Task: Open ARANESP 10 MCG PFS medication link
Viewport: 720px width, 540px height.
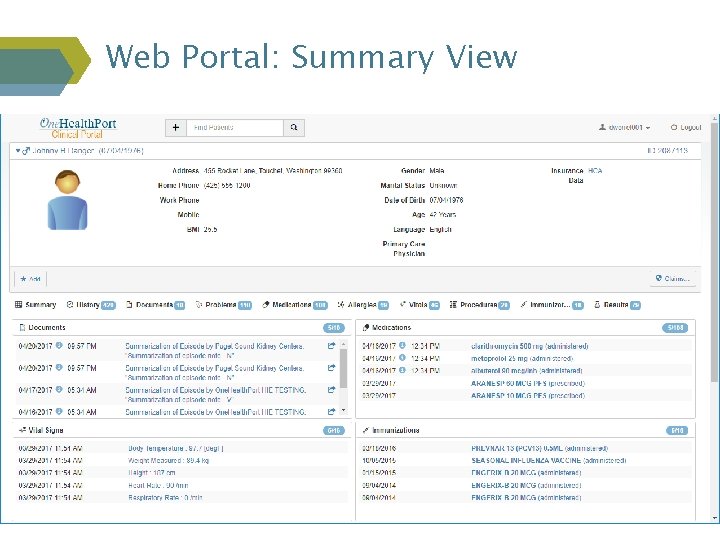Action: point(528,396)
